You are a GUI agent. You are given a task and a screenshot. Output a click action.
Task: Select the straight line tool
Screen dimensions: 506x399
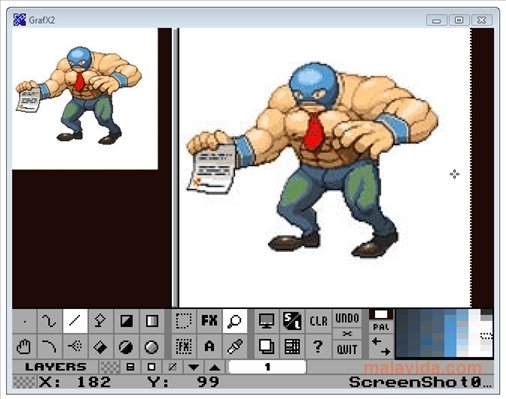[x=75, y=321]
